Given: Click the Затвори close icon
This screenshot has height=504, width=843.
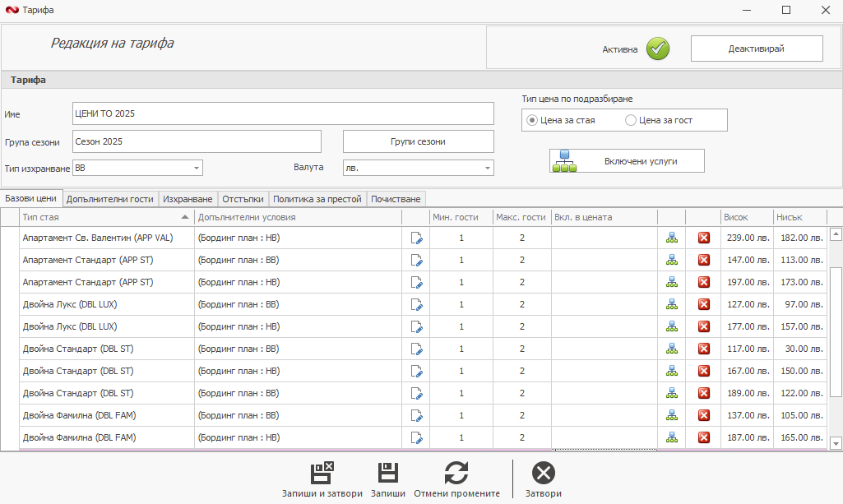Looking at the screenshot, I should 543,474.
